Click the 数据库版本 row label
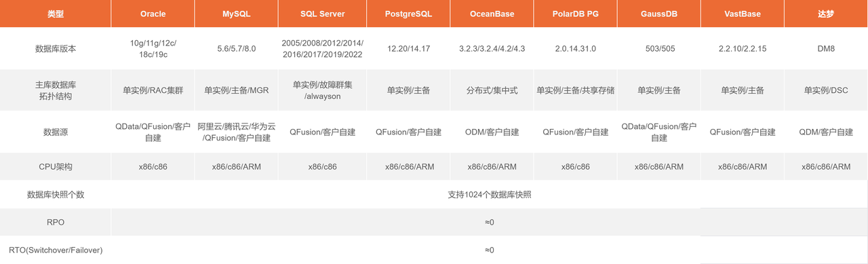Image resolution: width=868 pixels, height=264 pixels. click(56, 49)
